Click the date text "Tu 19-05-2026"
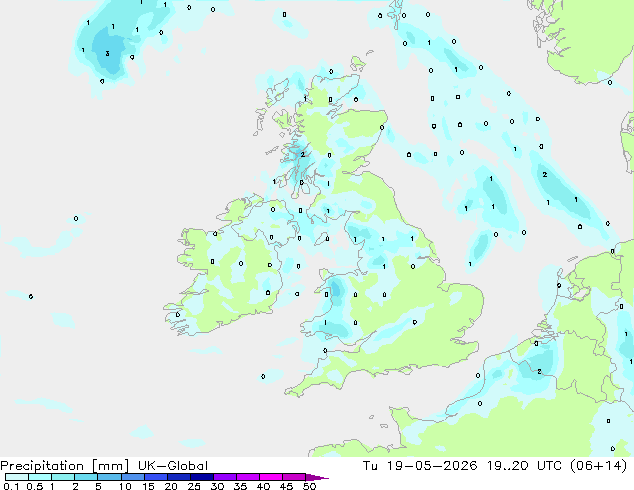Viewport: 634px width, 490px height. [x=420, y=466]
